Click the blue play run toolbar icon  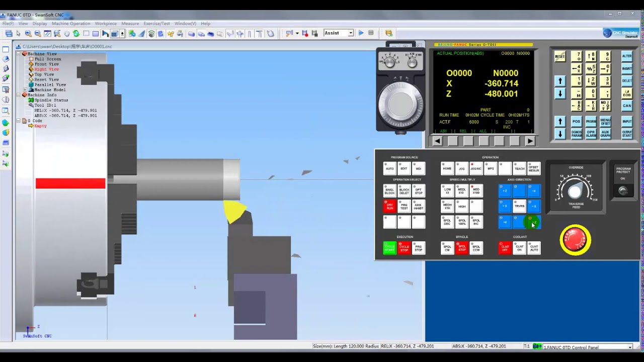[x=361, y=33]
